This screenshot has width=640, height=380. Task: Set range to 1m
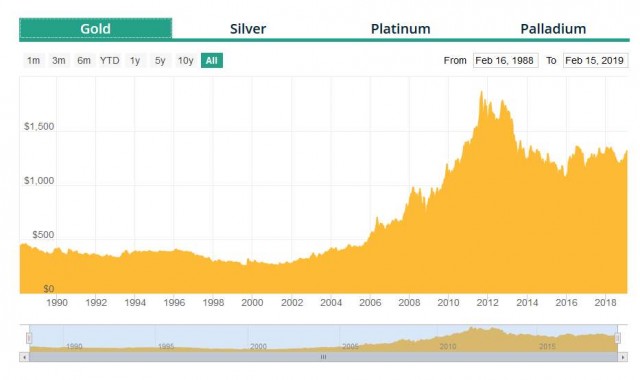33,60
